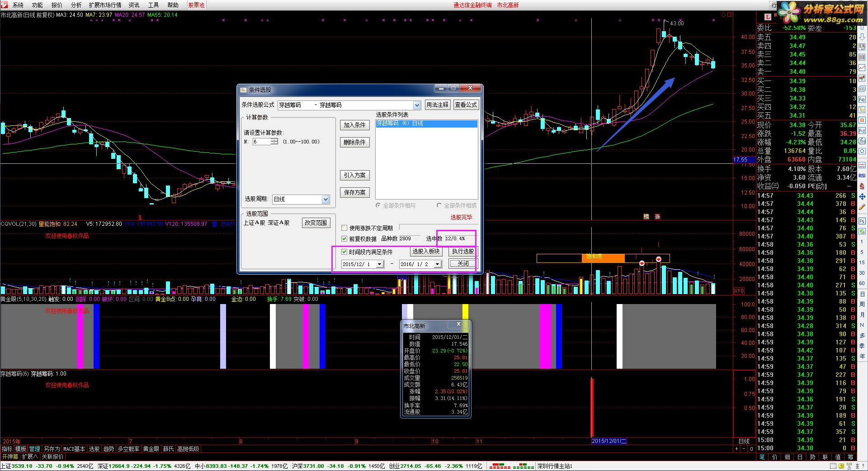Image resolution: width=868 pixels, height=471 pixels.
Task: Open the checklist icon in right toolbar
Action: (x=862, y=47)
